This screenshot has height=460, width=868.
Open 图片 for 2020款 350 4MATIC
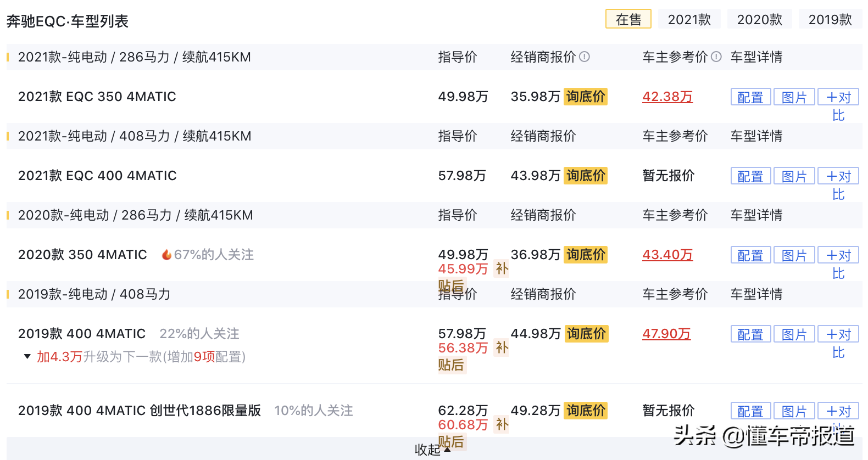[x=794, y=255]
